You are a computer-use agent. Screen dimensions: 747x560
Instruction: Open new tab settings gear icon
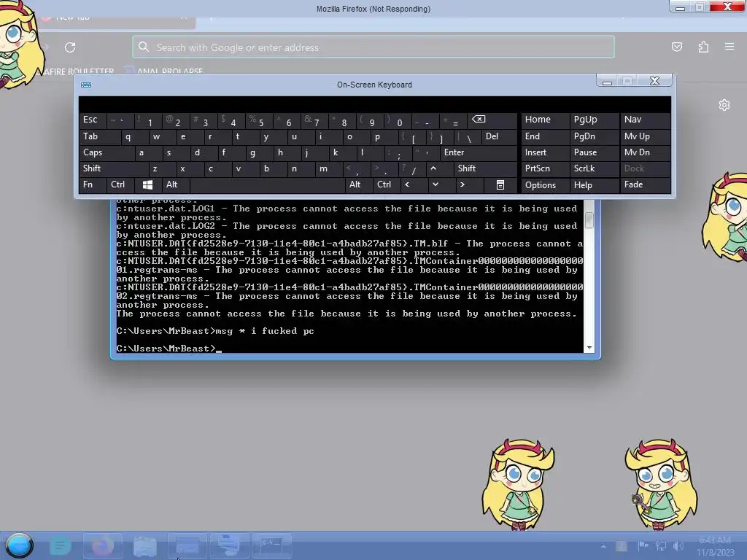click(724, 105)
